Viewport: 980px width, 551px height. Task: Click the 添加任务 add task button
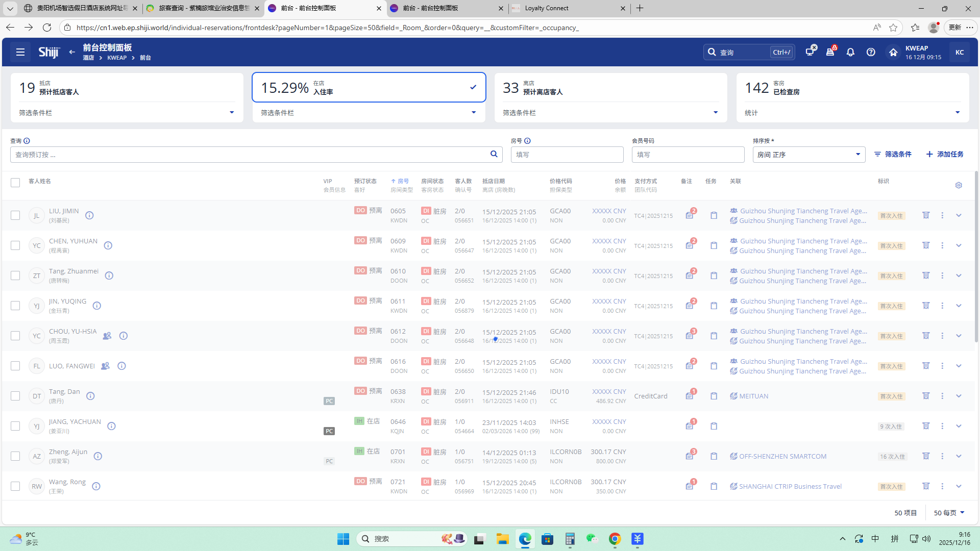945,154
